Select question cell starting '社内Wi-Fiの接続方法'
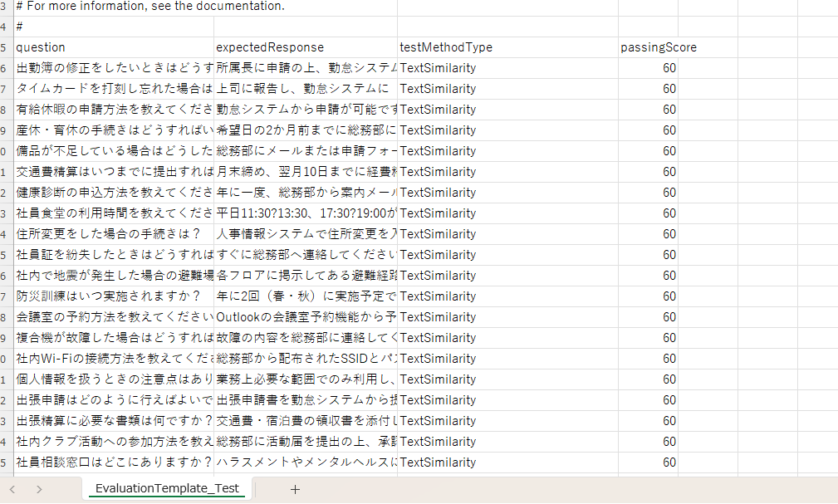This screenshot has width=838, height=504. pyautogui.click(x=114, y=359)
